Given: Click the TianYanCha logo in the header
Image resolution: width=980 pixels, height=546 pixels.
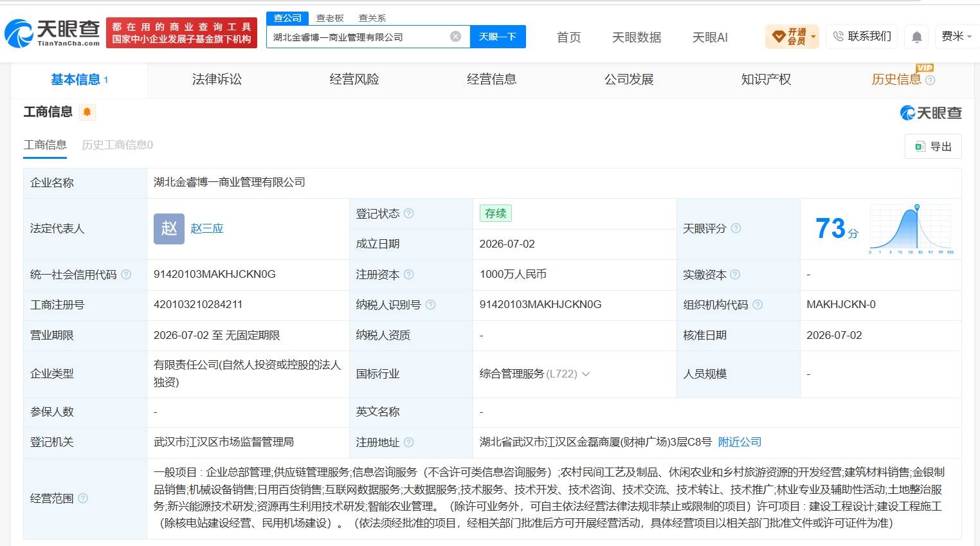Looking at the screenshot, I should (52, 33).
